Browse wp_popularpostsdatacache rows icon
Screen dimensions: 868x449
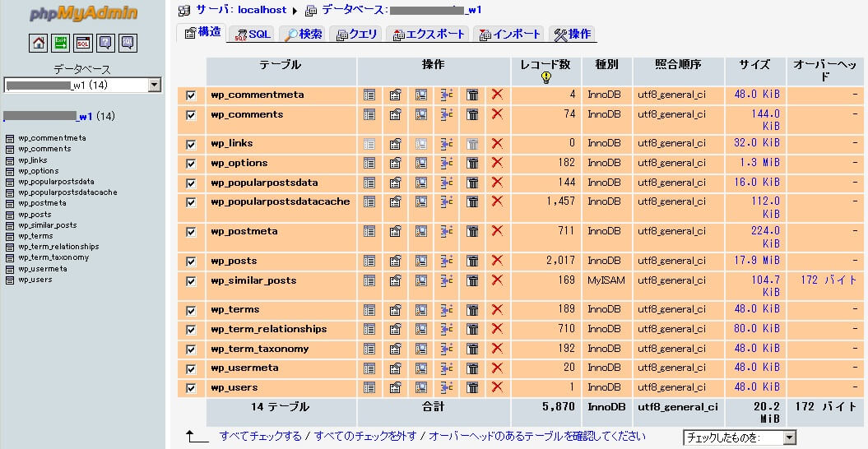369,202
